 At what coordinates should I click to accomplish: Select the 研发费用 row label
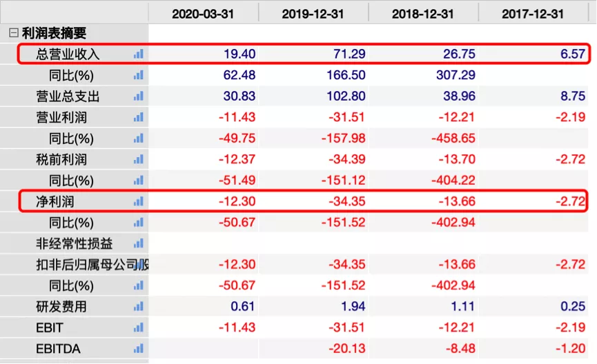click(x=61, y=307)
